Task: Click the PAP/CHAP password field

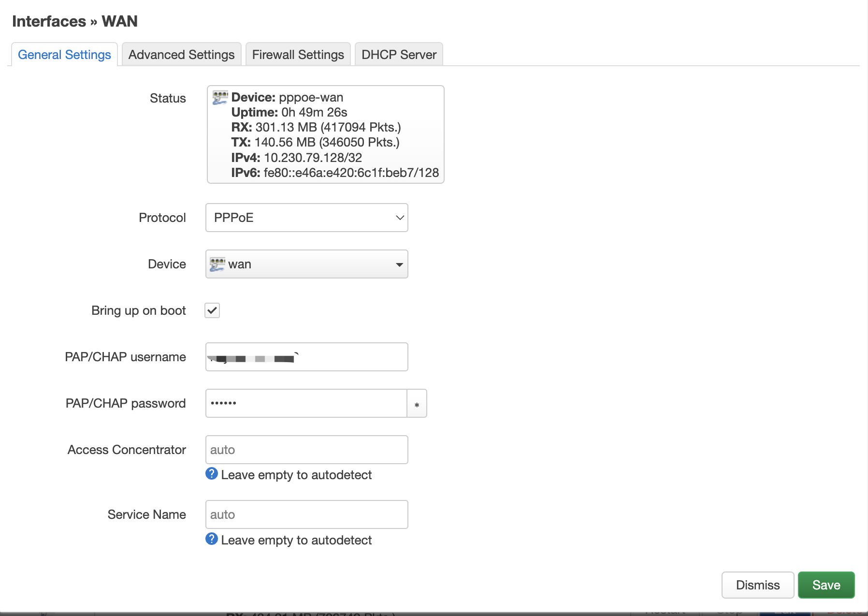Action: 306,403
